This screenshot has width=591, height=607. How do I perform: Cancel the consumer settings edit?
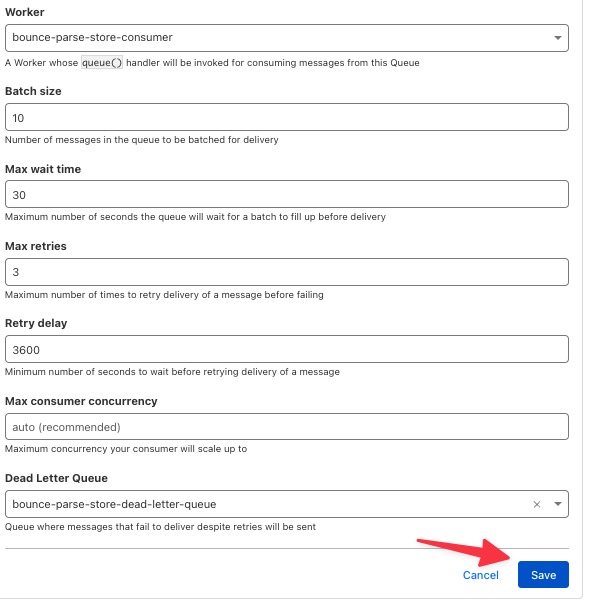[480, 575]
